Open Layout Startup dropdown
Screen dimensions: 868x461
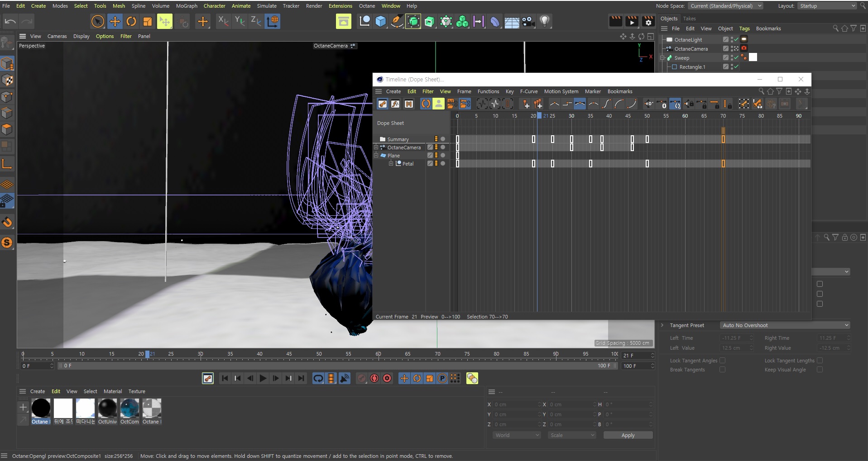(827, 6)
